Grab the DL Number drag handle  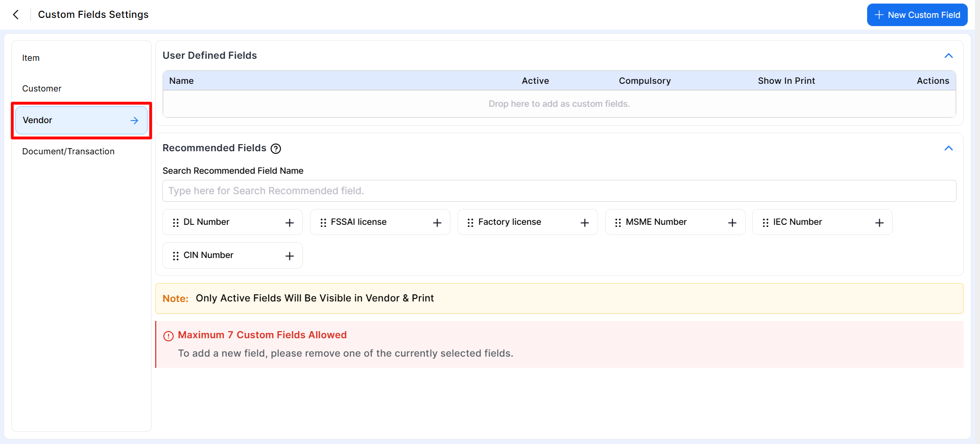tap(176, 223)
